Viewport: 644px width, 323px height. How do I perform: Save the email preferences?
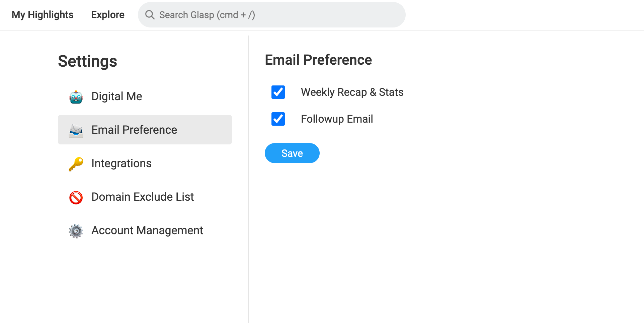(292, 153)
